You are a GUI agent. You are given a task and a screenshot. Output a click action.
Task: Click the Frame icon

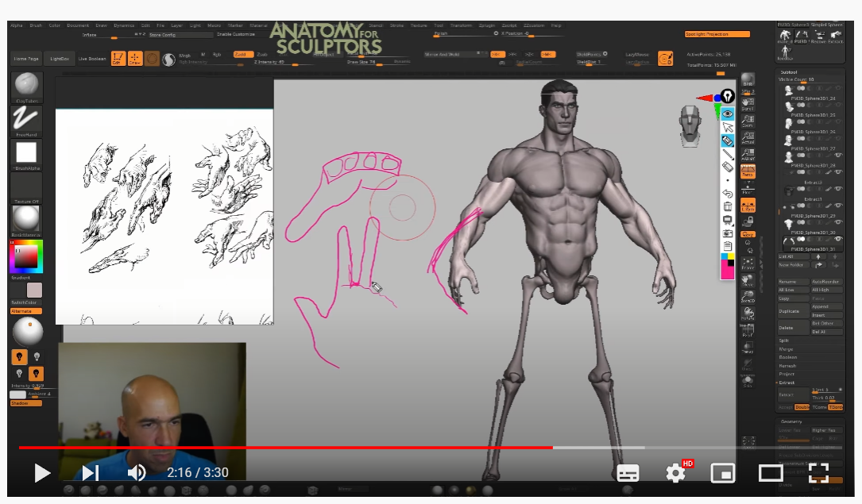748,264
